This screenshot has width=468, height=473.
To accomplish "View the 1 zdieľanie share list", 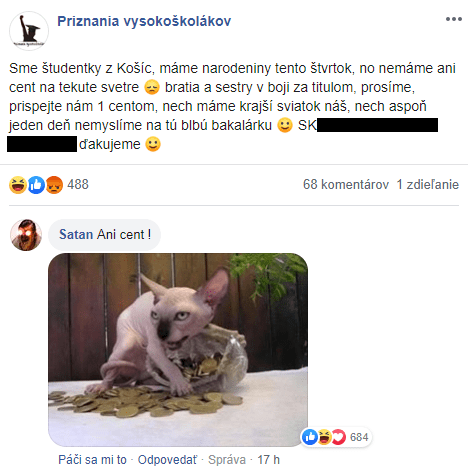I will click(x=428, y=184).
